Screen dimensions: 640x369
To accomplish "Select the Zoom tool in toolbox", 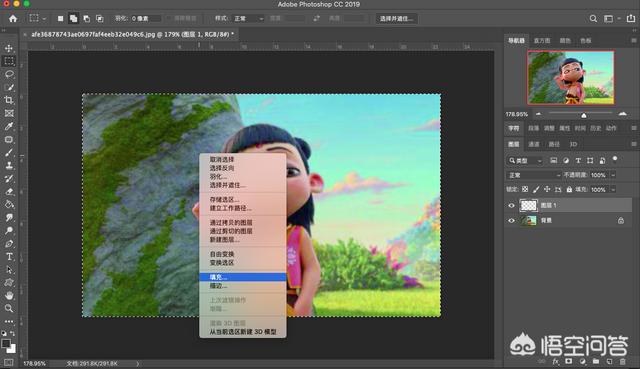I will (x=9, y=309).
